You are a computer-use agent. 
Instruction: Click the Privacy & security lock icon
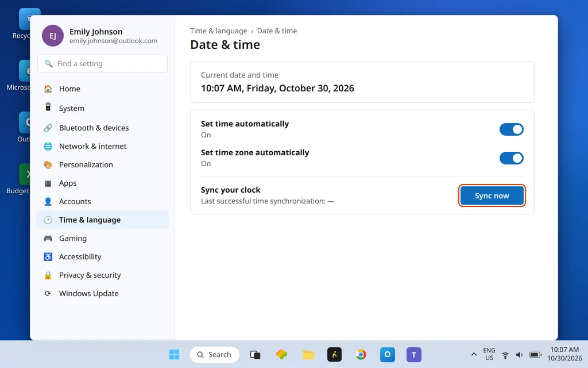coord(48,275)
